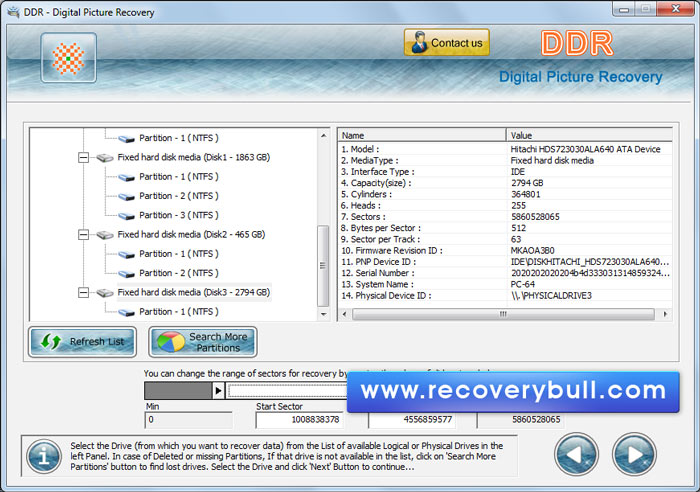This screenshot has width=700, height=492.
Task: Select Partition - 3 under Disk1
Action: (x=179, y=215)
